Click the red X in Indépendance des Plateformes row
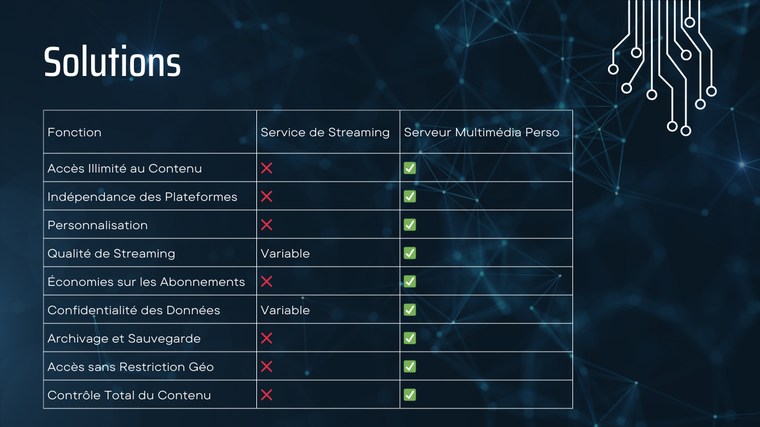 click(x=267, y=196)
